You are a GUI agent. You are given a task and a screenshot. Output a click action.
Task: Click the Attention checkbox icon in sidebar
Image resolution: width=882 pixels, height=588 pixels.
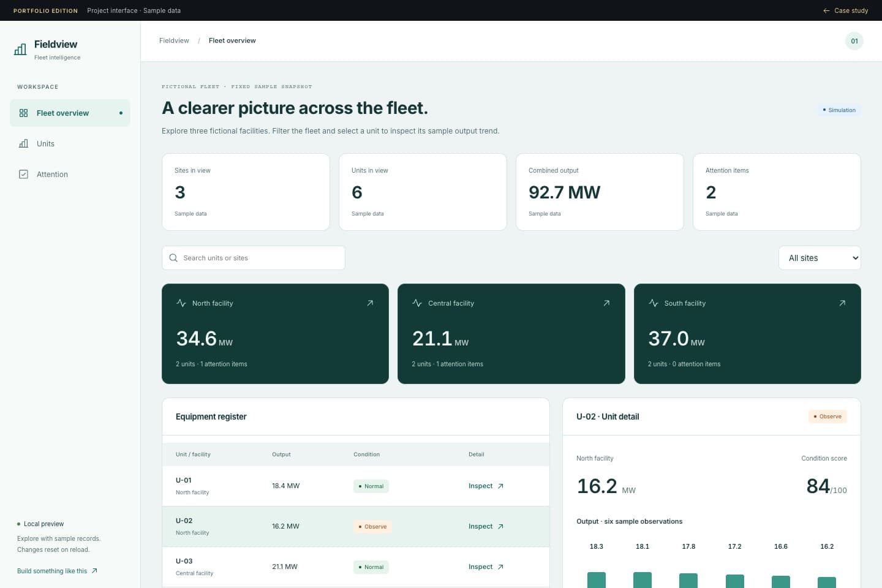[23, 175]
